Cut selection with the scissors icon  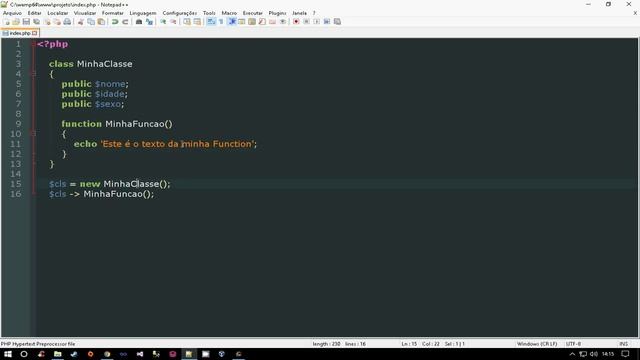coord(80,22)
